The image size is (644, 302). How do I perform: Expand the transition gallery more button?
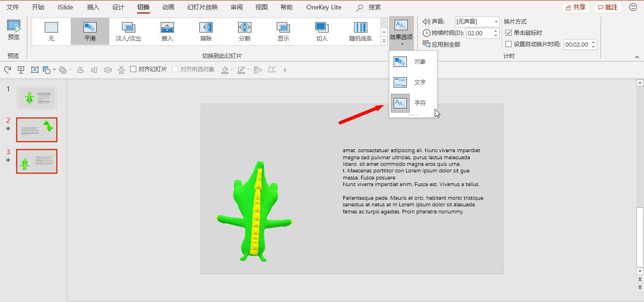[x=384, y=41]
